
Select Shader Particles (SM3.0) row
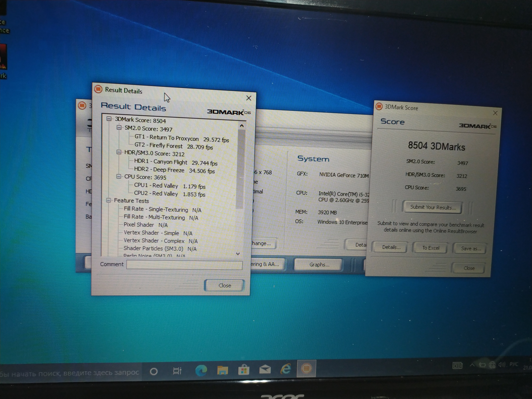160,248
